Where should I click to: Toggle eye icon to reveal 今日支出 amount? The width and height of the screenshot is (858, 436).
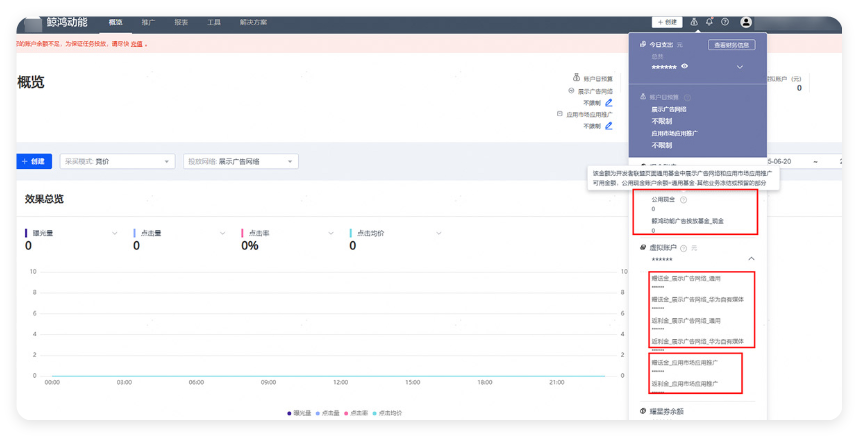click(685, 66)
